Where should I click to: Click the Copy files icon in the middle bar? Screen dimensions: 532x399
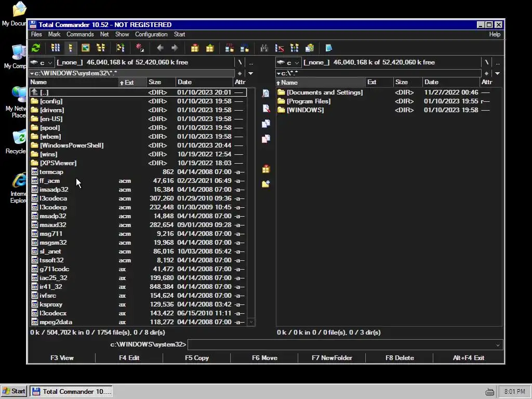pos(265,124)
